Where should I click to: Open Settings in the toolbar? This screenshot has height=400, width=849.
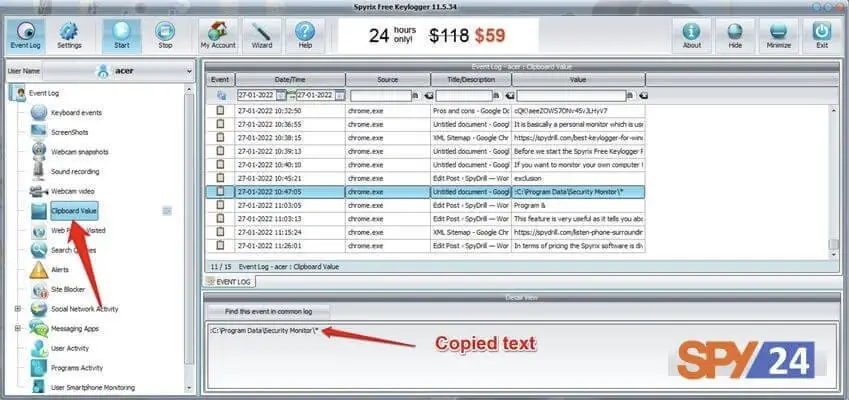pyautogui.click(x=69, y=36)
